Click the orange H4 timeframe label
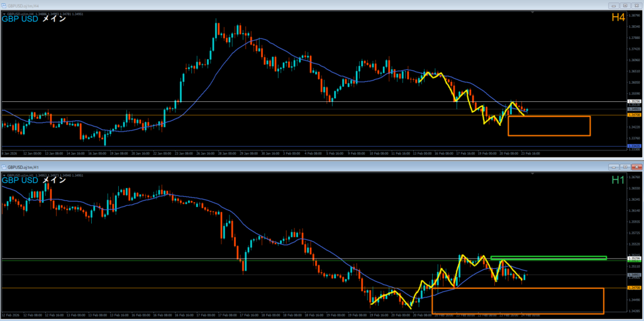The height and width of the screenshot is (321, 644). tap(618, 18)
